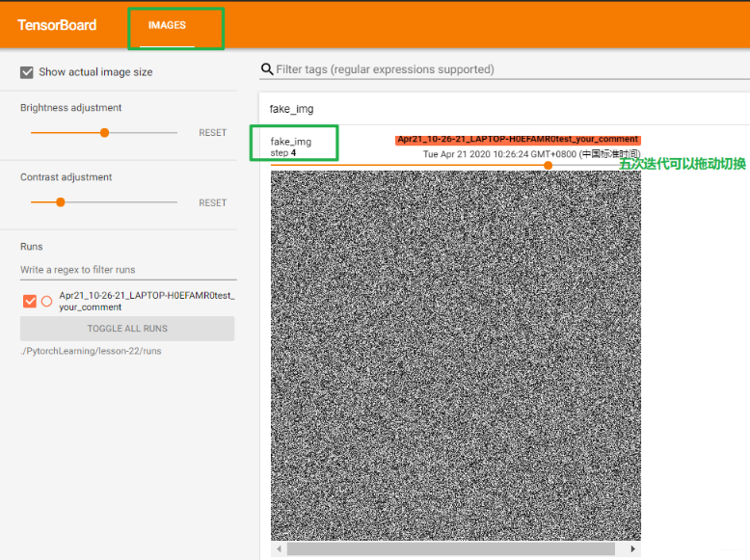Select the Apr21_10-26-21 run radio button
The width and height of the screenshot is (750, 560).
(47, 302)
